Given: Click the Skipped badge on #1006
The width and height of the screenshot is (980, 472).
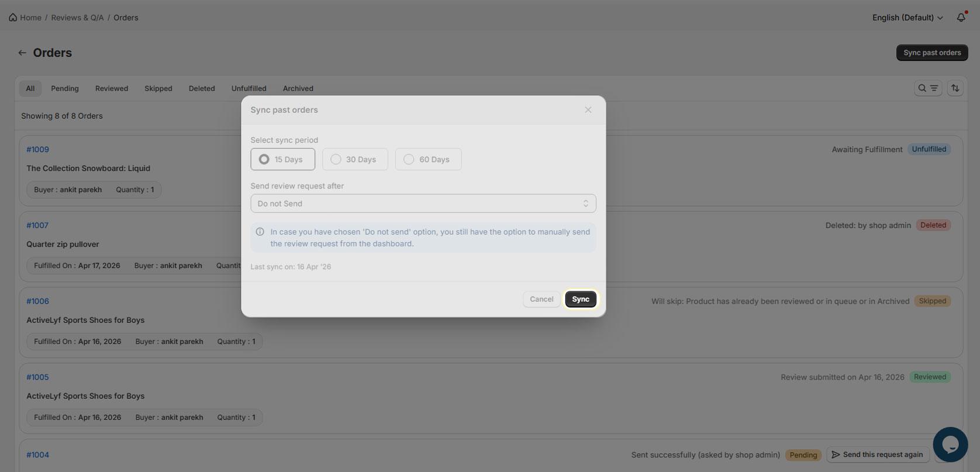Looking at the screenshot, I should click(x=933, y=301).
